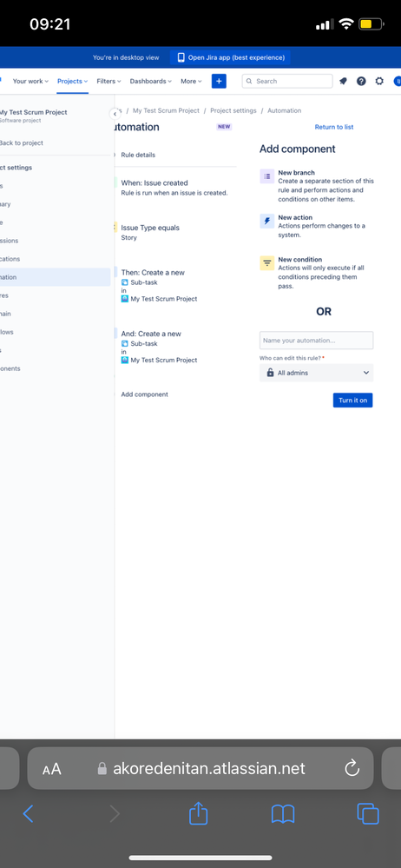
Task: Click Add component in the rule chain
Action: coord(144,394)
